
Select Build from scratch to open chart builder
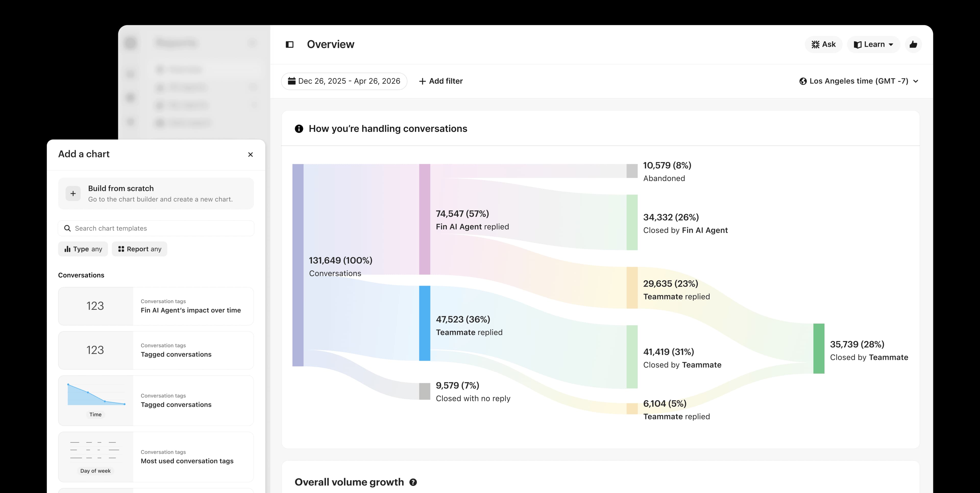(156, 193)
